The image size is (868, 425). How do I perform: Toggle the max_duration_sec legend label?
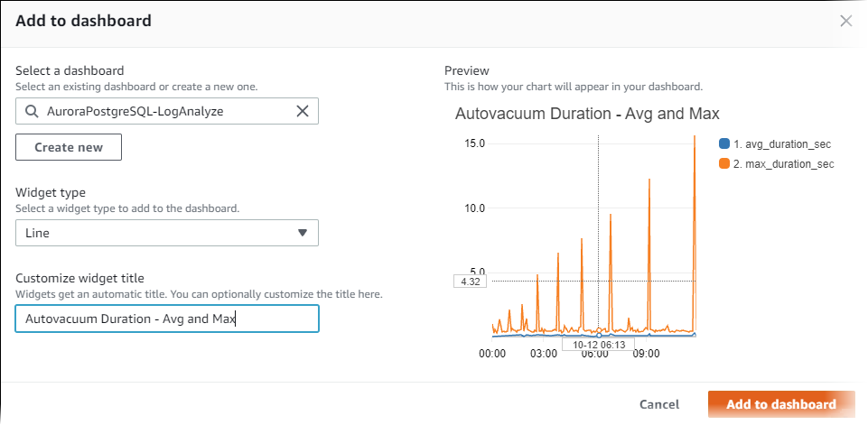coord(784,164)
